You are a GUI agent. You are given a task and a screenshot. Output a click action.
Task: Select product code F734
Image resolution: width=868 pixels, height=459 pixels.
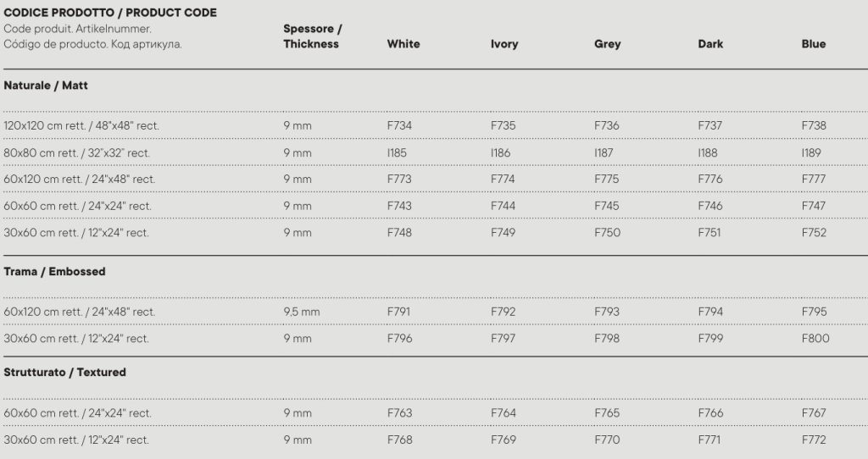(x=399, y=126)
